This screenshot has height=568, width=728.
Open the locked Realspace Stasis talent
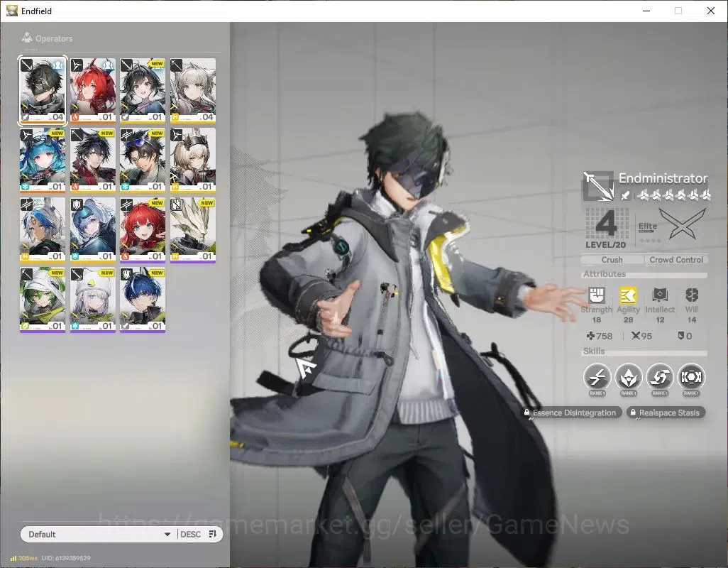point(666,413)
